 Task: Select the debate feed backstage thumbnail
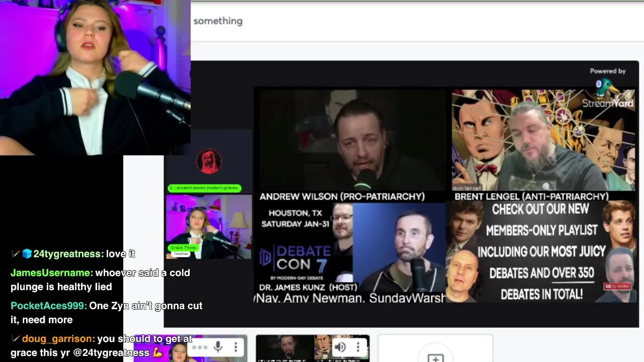click(x=312, y=348)
